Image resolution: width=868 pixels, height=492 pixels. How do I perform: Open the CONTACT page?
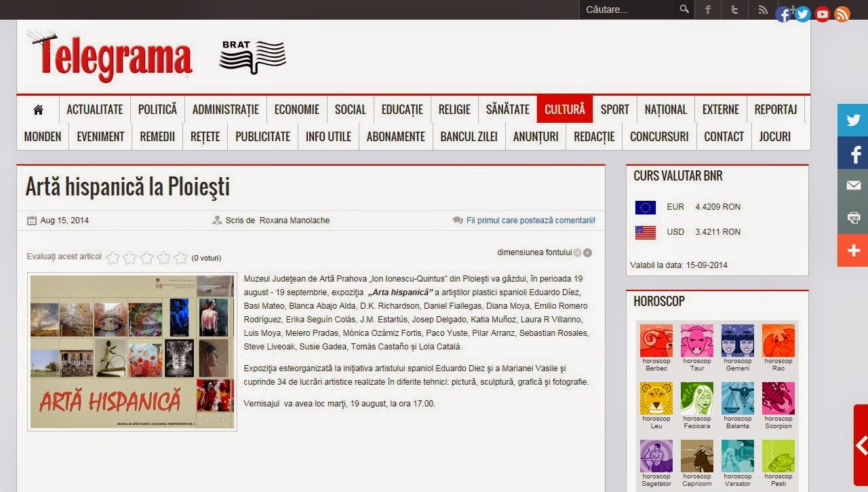pos(724,136)
